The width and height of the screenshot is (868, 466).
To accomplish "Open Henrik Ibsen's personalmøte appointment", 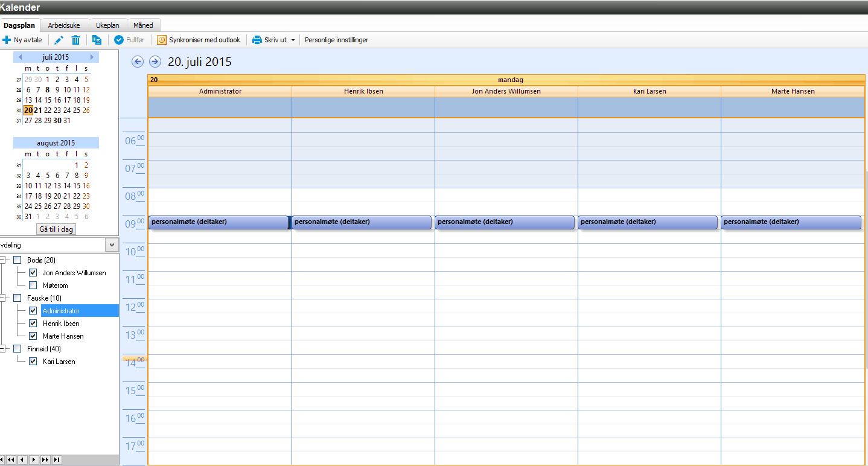I will click(362, 222).
